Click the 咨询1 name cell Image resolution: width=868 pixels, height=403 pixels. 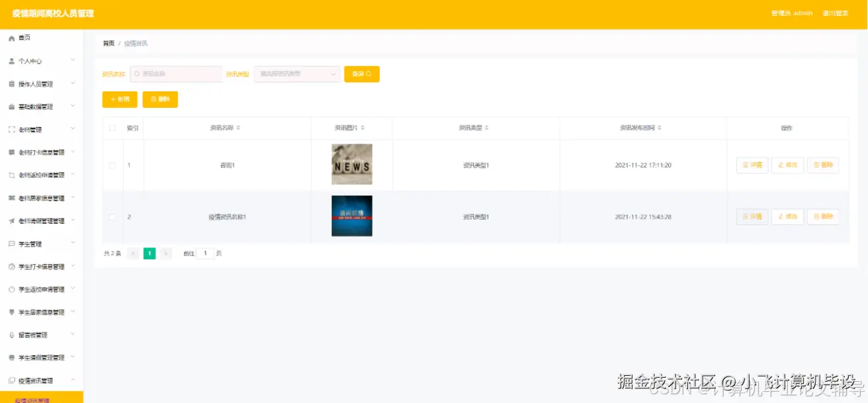tap(228, 165)
